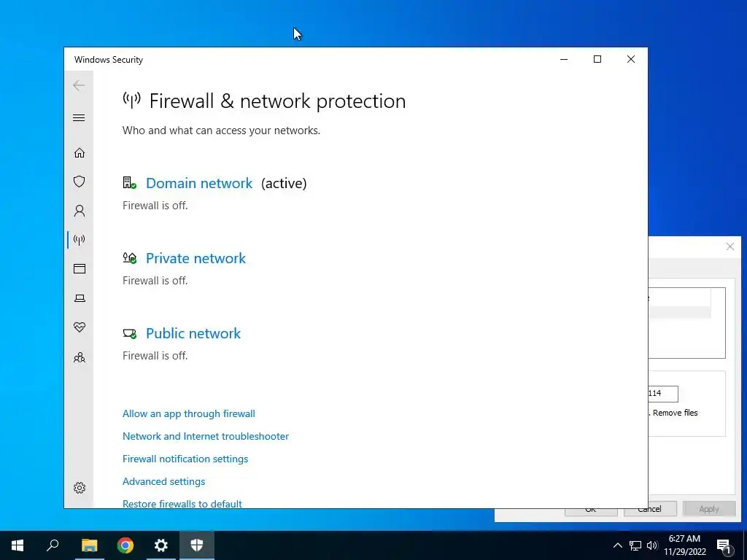Open Firewall notification settings

click(x=185, y=459)
